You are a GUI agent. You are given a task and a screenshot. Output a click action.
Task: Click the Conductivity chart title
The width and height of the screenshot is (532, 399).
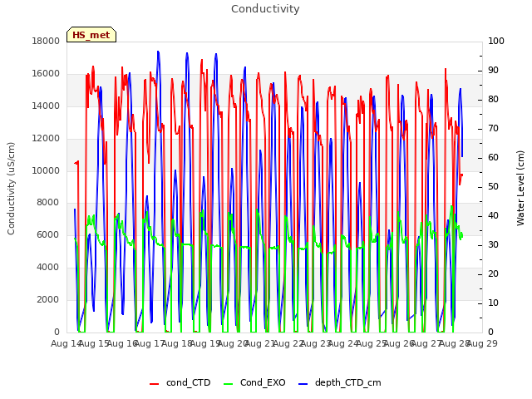coord(265,9)
